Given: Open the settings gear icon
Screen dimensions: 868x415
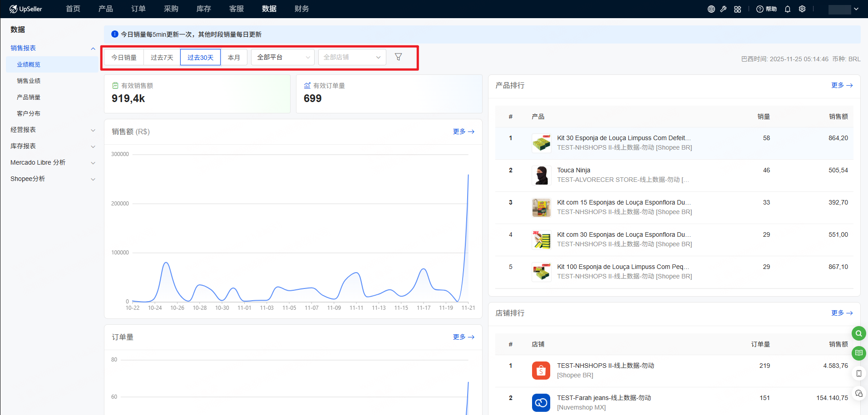Looking at the screenshot, I should (802, 9).
